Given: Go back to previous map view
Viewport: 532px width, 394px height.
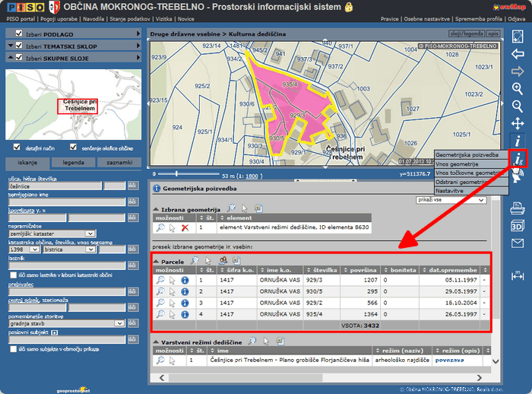Looking at the screenshot, I should (x=518, y=54).
